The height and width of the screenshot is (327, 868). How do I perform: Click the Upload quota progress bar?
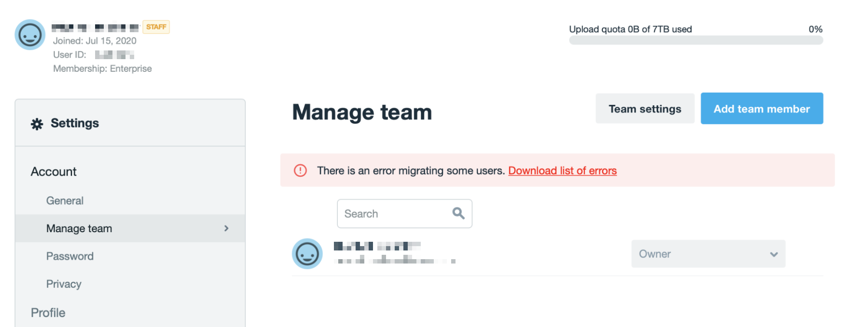[696, 40]
